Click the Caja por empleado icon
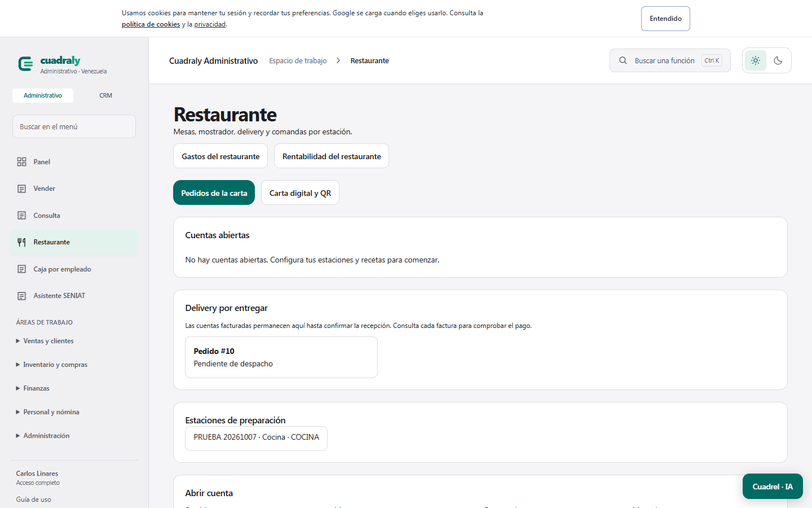Image resolution: width=812 pixels, height=508 pixels. pyautogui.click(x=22, y=269)
